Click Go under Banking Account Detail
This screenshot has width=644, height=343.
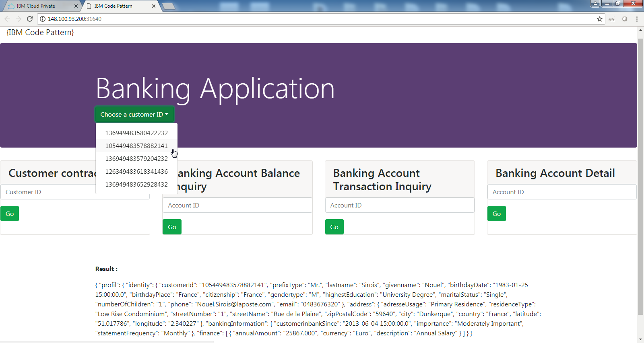(x=497, y=214)
